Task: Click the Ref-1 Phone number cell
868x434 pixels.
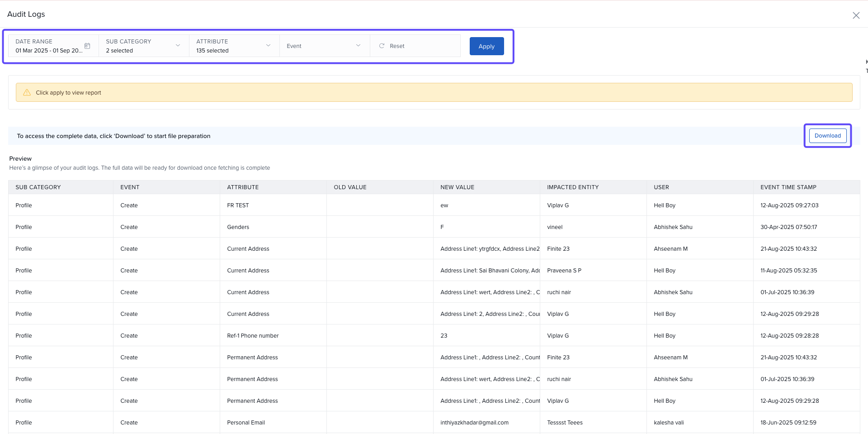Action: click(253, 336)
